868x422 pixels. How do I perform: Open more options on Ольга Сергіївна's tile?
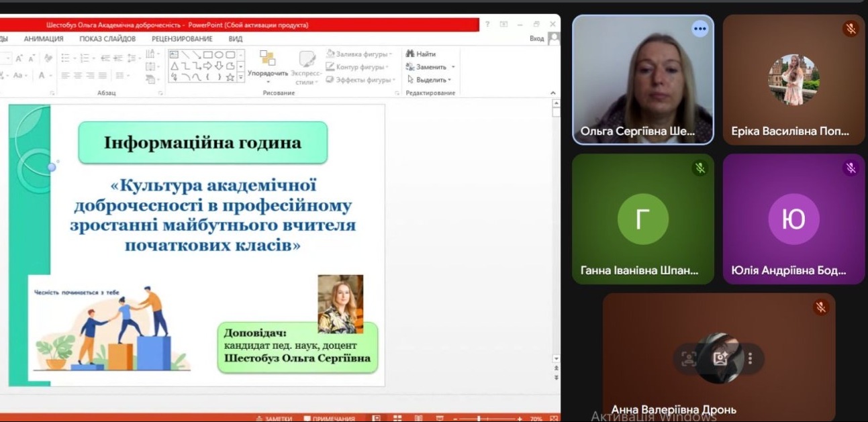tap(700, 29)
